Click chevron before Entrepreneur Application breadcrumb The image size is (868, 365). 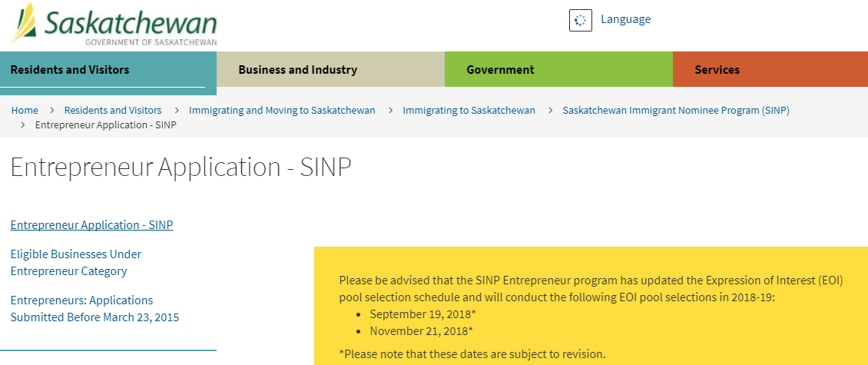point(23,124)
